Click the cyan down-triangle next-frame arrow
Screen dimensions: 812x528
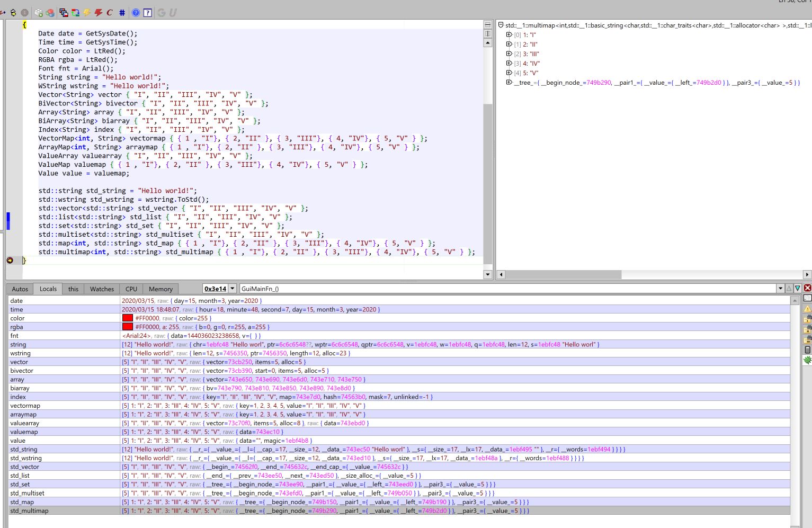[x=797, y=288]
